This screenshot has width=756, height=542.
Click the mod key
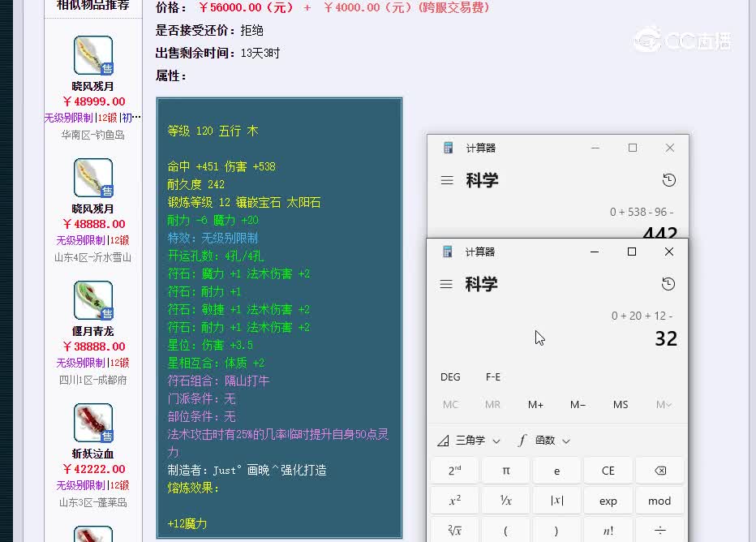click(x=660, y=501)
